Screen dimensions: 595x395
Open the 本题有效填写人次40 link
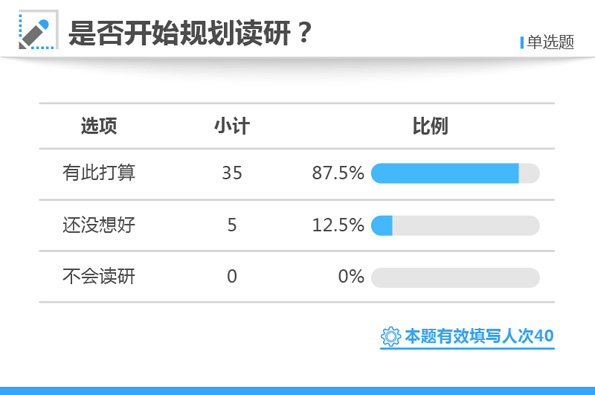pyautogui.click(x=479, y=336)
